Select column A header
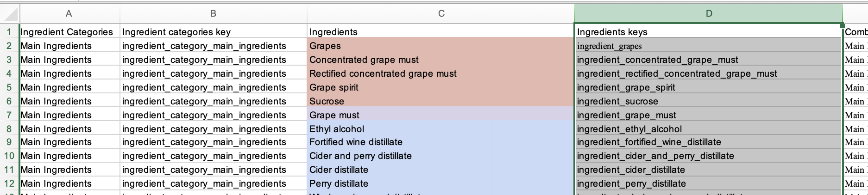The image size is (868, 195). coord(69,13)
